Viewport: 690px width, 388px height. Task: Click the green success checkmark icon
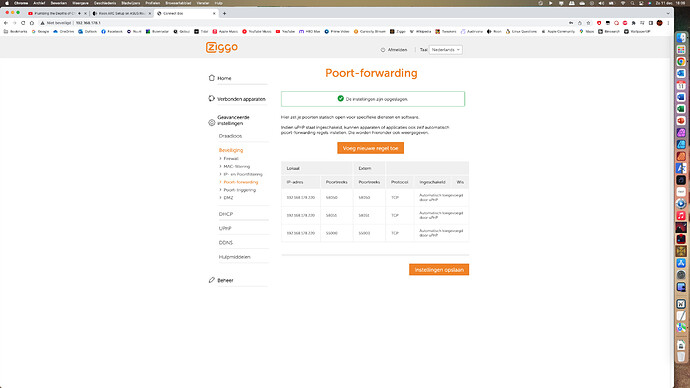tap(341, 99)
